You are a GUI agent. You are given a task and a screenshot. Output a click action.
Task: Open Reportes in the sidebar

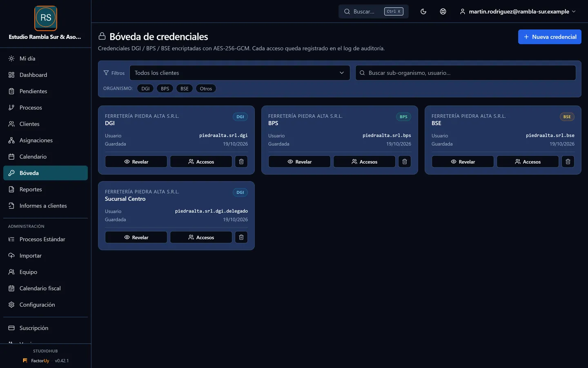[x=45, y=189]
